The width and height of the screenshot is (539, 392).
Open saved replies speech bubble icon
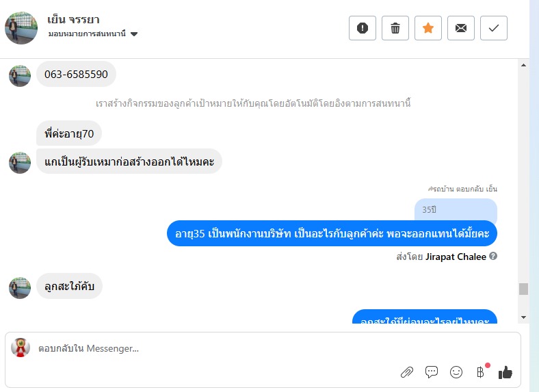(x=432, y=372)
